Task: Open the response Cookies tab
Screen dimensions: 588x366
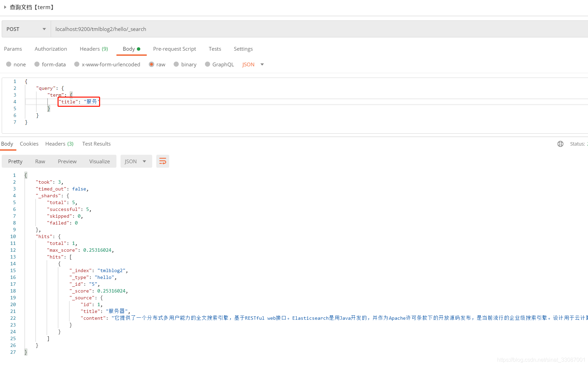Action: [29, 144]
